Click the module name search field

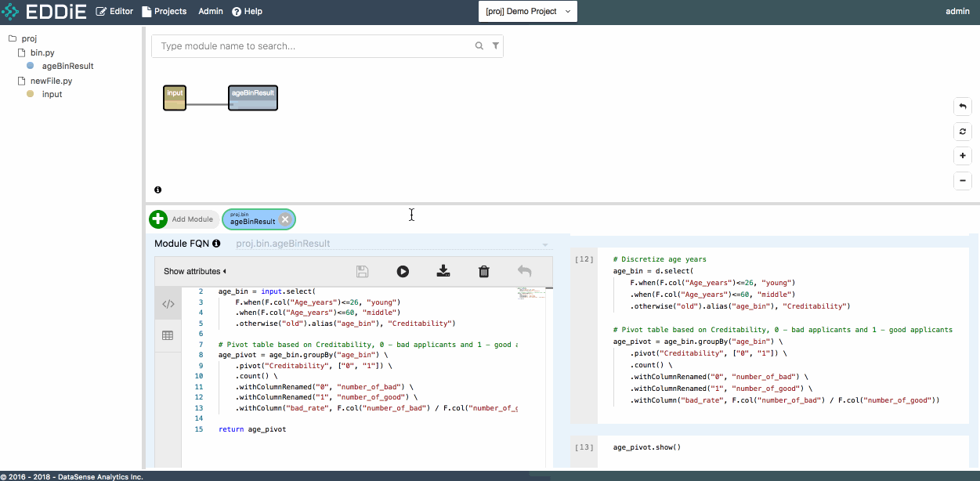(313, 46)
